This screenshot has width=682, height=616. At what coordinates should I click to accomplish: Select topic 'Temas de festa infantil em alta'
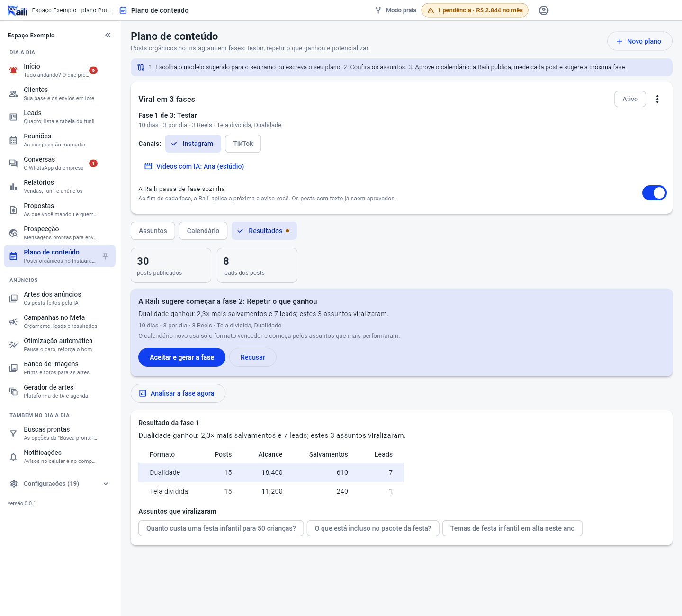coord(512,528)
